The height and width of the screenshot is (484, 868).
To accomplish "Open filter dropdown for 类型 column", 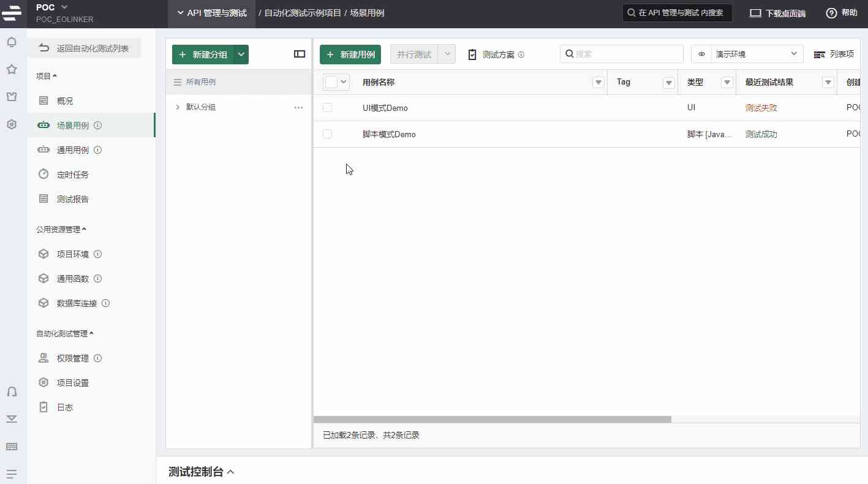I will click(727, 83).
